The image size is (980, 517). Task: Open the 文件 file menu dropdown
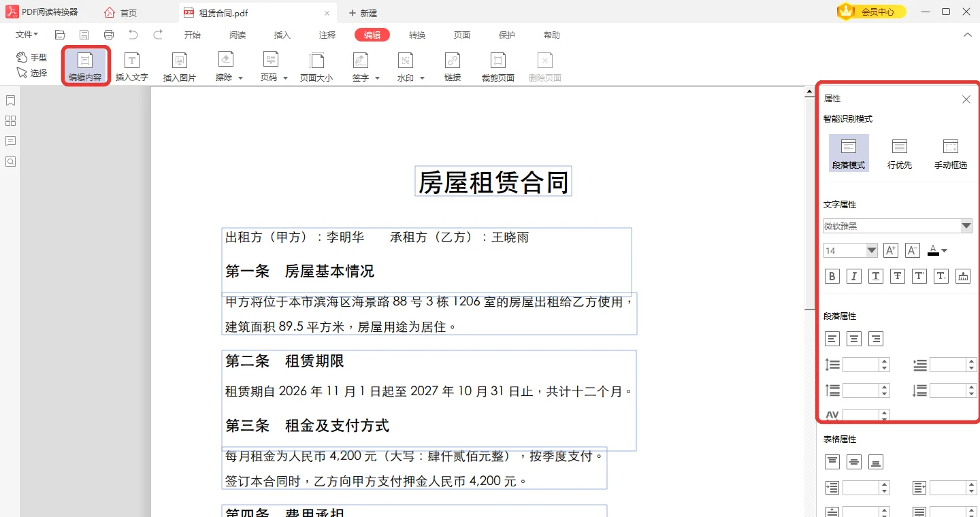(27, 35)
